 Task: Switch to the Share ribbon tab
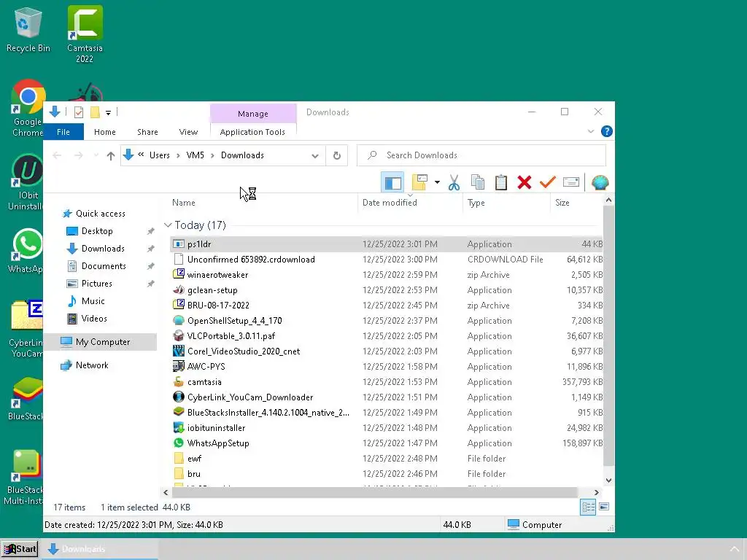[147, 132]
